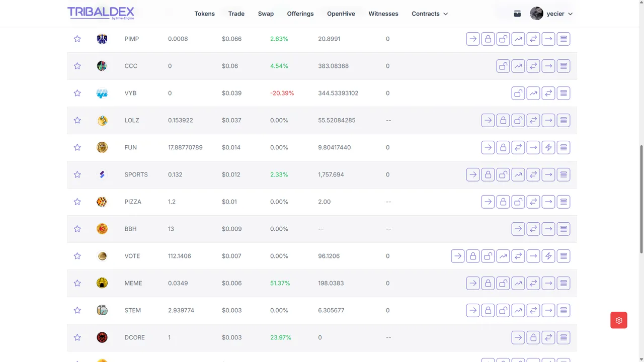This screenshot has width=644, height=362.
Task: Click the -20.39% change value
Action: click(282, 93)
